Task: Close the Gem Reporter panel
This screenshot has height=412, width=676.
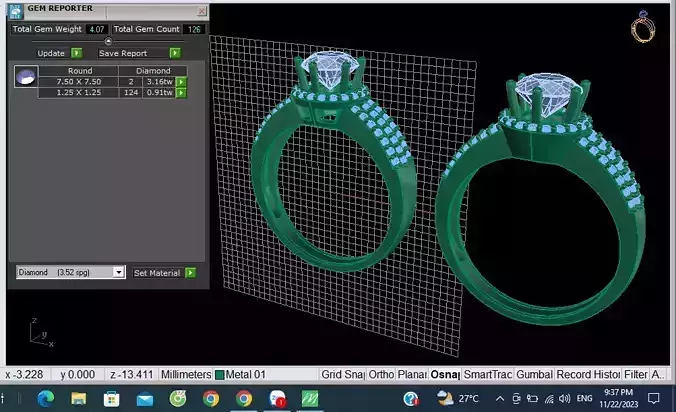Action: pos(201,11)
